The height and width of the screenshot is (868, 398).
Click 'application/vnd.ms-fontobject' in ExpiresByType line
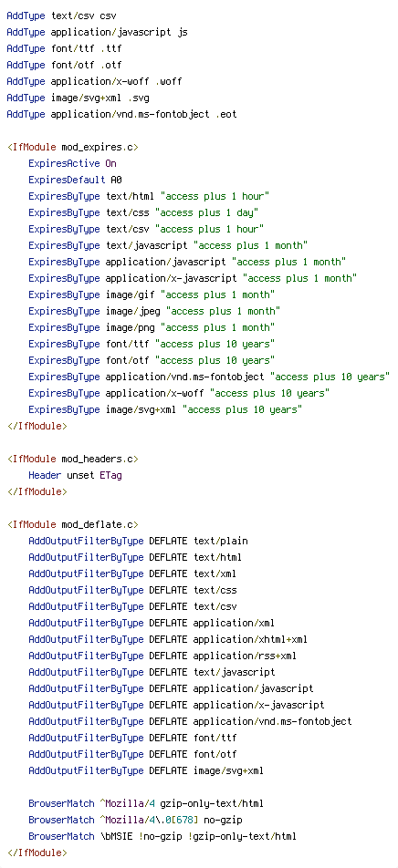184,377
